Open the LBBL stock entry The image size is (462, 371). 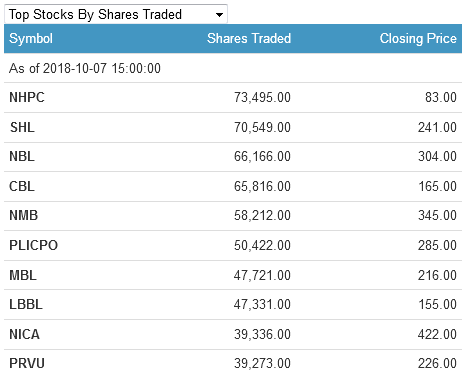click(233, 305)
